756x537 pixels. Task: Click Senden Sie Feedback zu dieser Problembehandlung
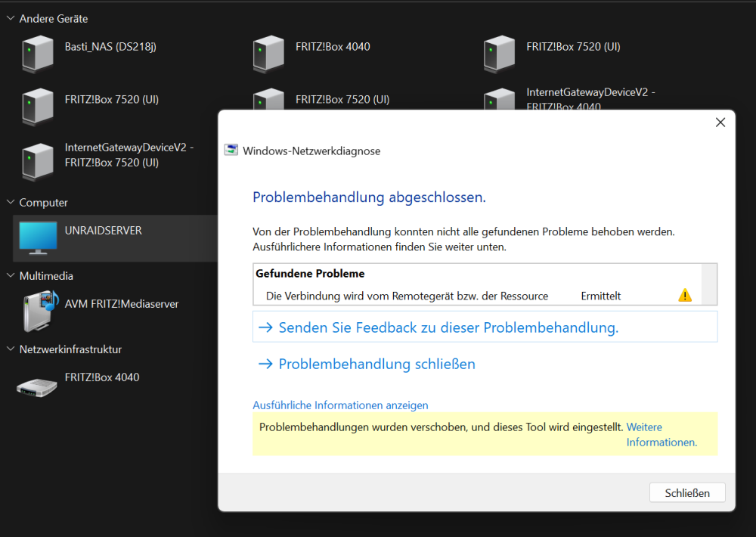485,327
